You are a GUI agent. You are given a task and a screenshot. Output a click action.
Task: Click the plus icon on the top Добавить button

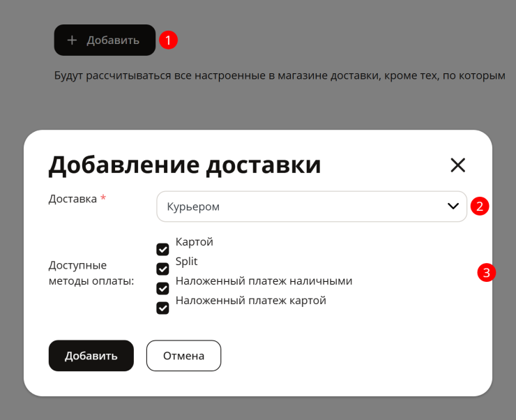(x=72, y=40)
